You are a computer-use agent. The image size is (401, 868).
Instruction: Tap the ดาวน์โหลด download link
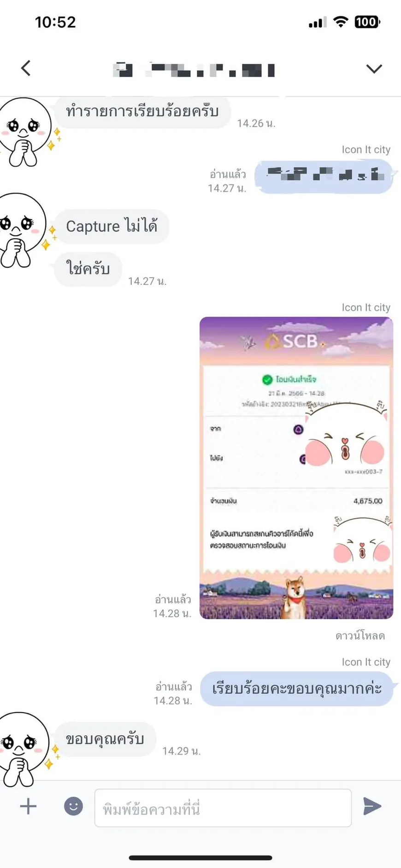[x=360, y=636]
